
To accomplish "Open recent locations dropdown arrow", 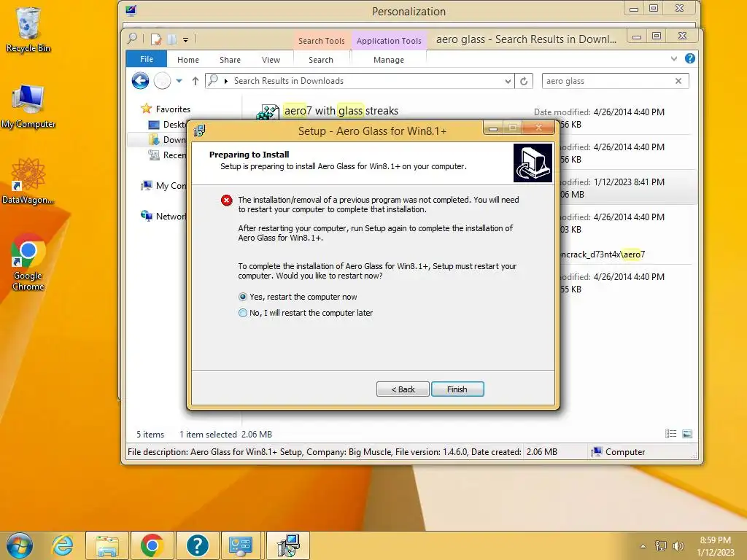I will [179, 81].
